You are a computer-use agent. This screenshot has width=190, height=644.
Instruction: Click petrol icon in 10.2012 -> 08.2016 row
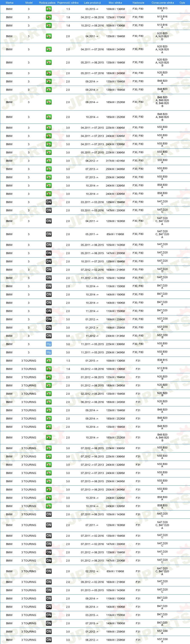point(49,26)
